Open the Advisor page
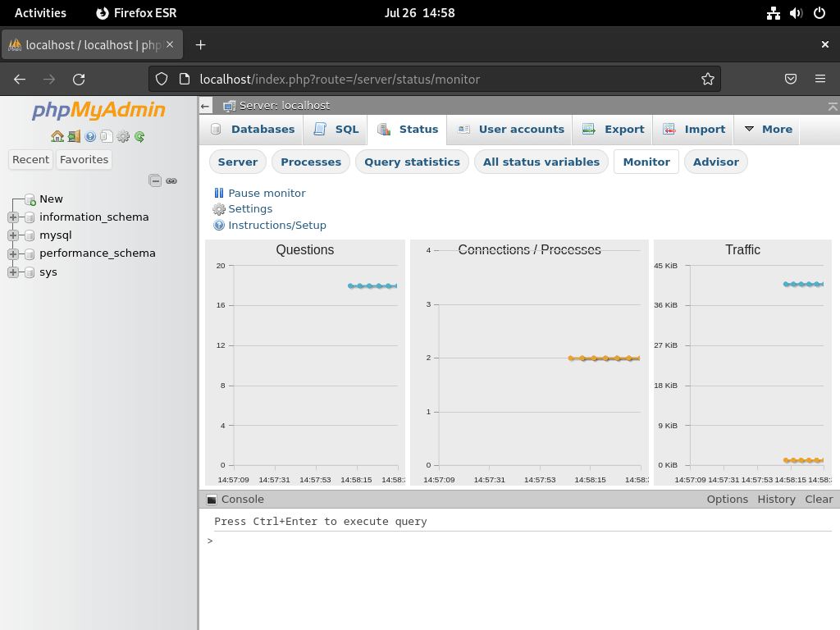 pos(715,162)
